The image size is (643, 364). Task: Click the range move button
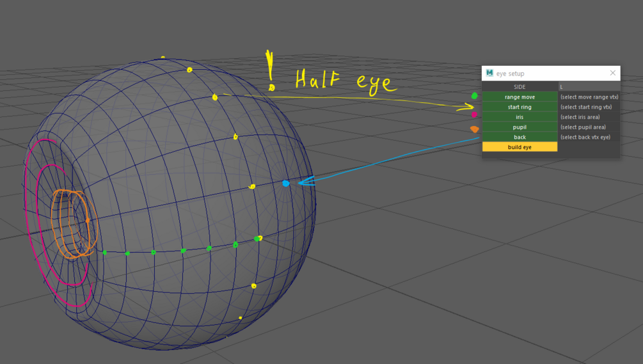(520, 97)
